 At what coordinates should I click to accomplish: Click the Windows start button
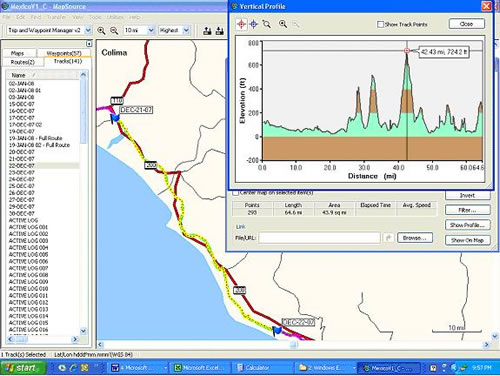tap(23, 368)
